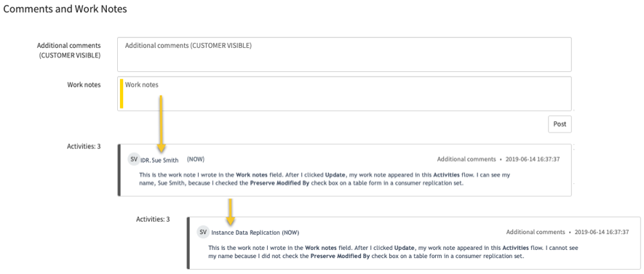Click the Post button
The image size is (644, 274).
click(x=560, y=124)
